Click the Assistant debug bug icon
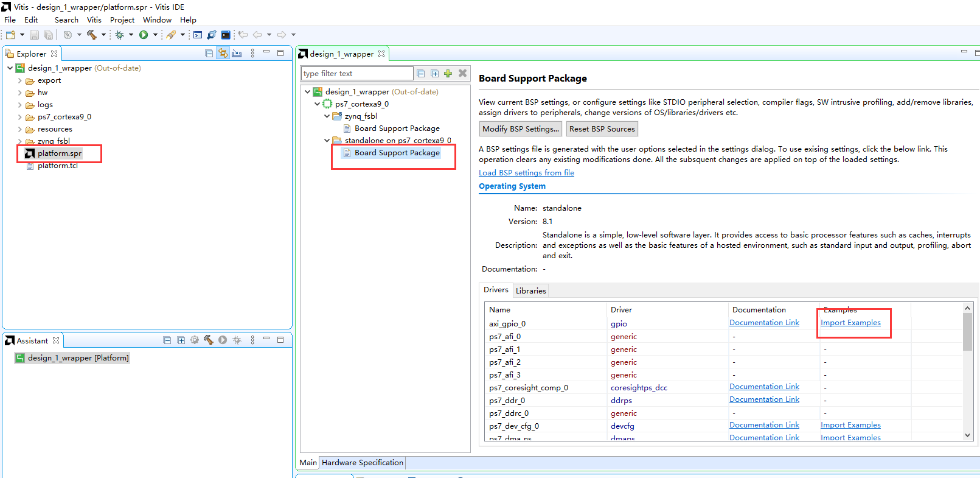This screenshot has width=980, height=478. point(237,340)
